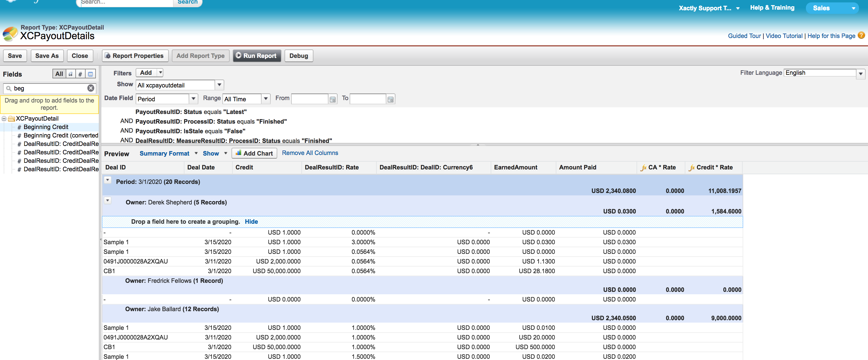This screenshot has width=868, height=360.
Task: Clear the field search box text
Action: (x=91, y=88)
